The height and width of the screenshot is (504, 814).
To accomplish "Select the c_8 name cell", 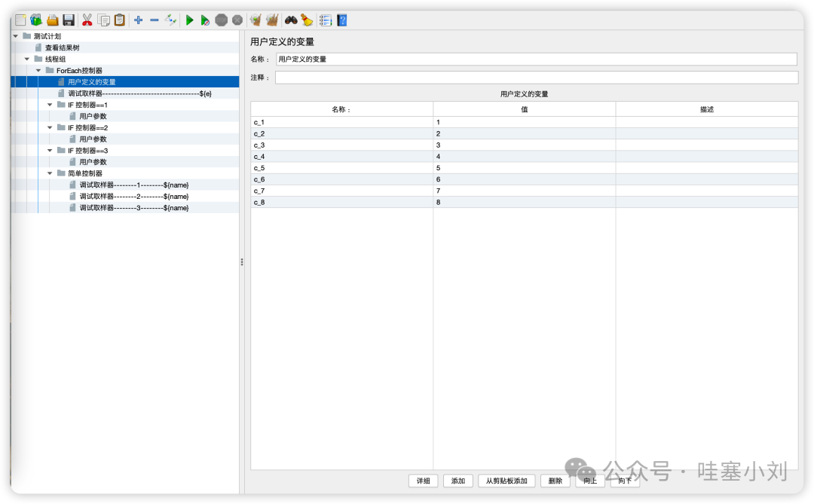I will tap(341, 202).
